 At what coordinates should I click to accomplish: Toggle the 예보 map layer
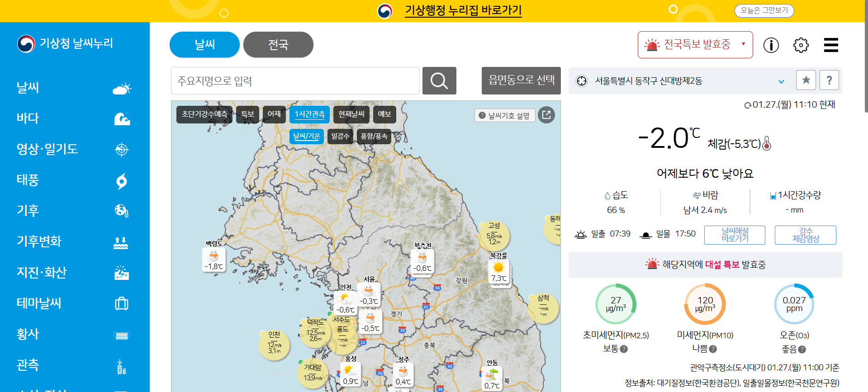click(x=384, y=114)
